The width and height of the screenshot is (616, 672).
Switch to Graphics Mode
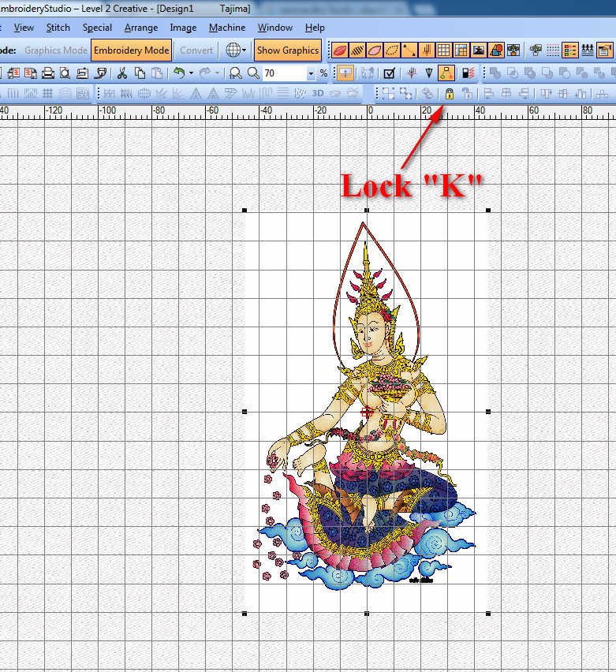56,50
